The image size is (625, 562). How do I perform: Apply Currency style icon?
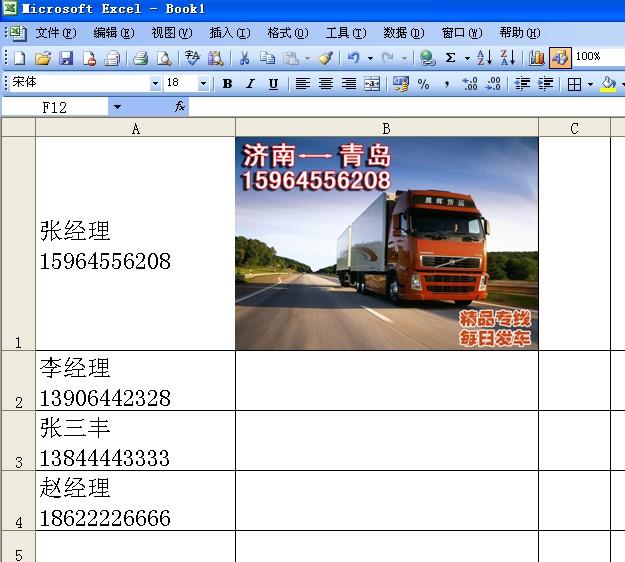(401, 84)
